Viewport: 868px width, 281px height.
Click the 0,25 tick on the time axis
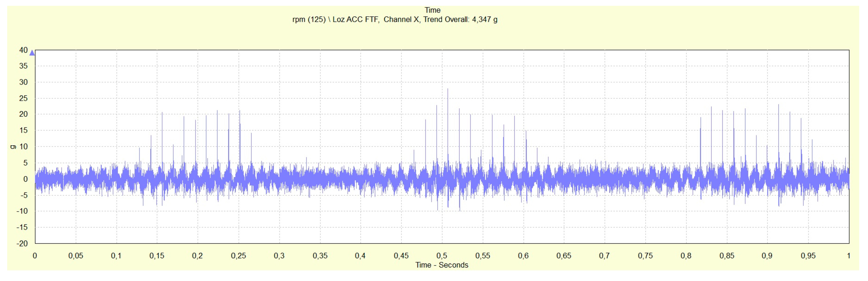238,256
